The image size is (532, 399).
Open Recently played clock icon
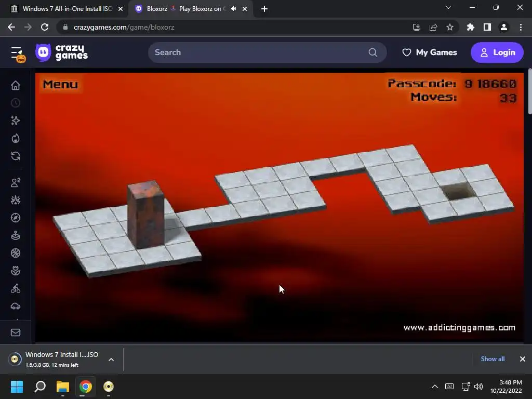pyautogui.click(x=16, y=103)
